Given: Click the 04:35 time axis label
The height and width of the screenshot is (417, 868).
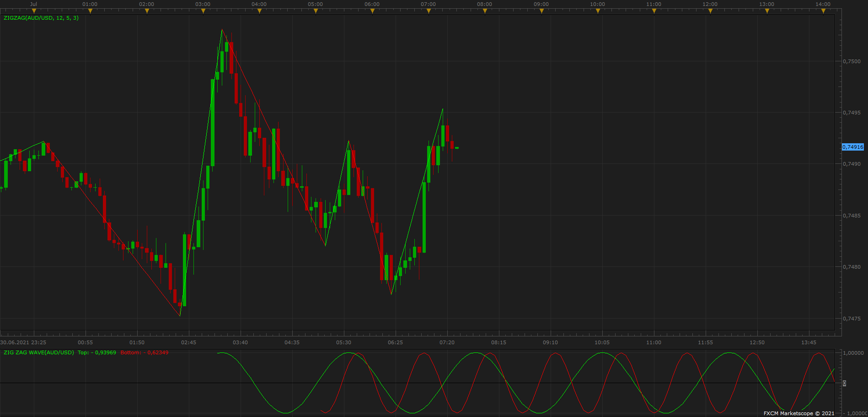Looking at the screenshot, I should point(292,342).
